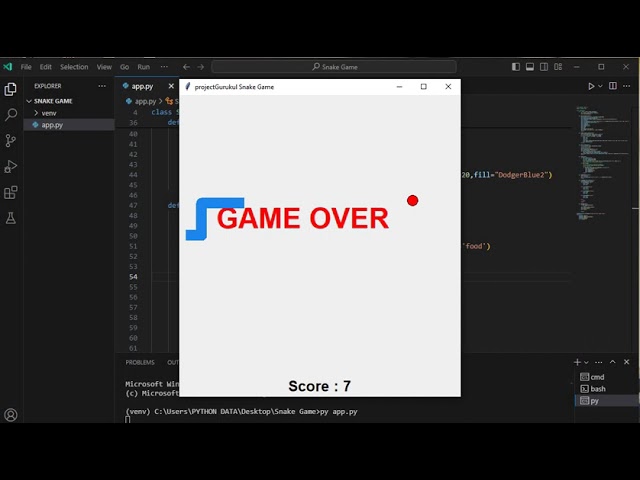Open the Extensions view
This screenshot has height=480, width=640.
tap(11, 192)
